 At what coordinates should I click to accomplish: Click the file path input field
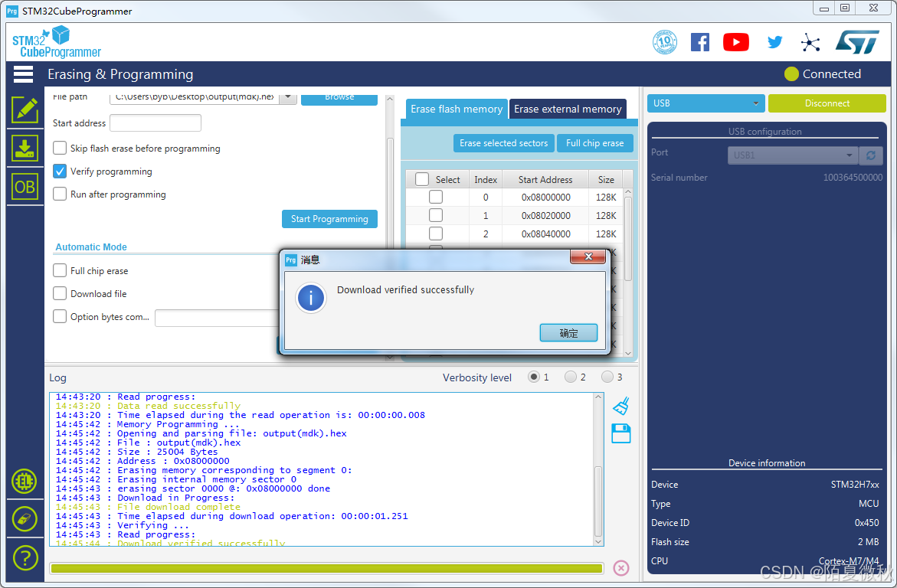[195, 97]
